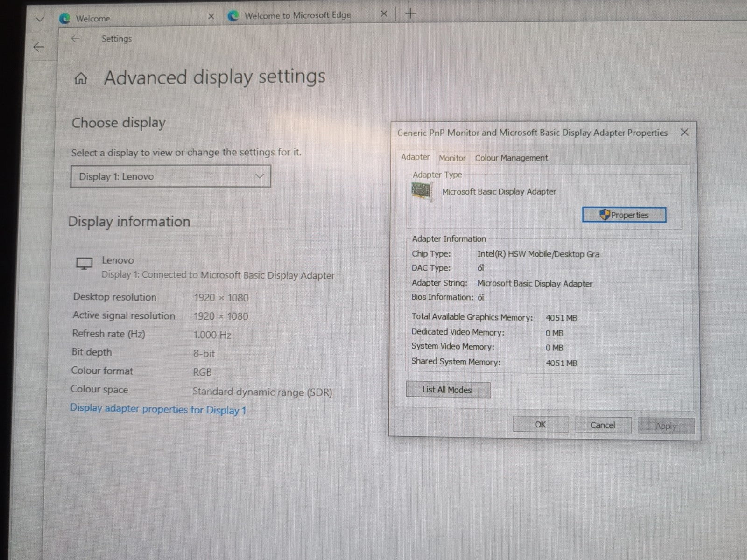This screenshot has height=560, width=747.
Task: Select the Adapter tab
Action: click(415, 157)
